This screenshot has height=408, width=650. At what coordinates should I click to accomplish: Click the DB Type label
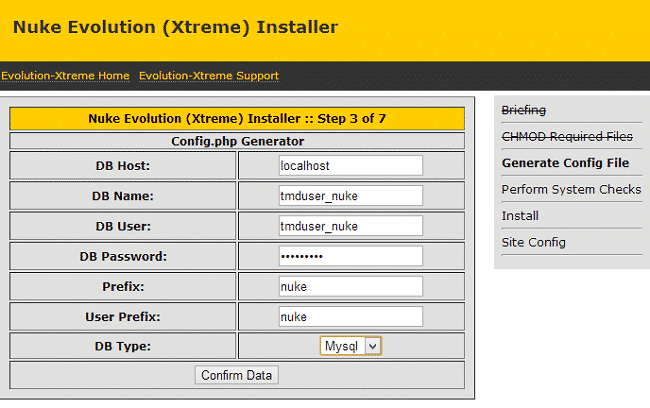123,346
